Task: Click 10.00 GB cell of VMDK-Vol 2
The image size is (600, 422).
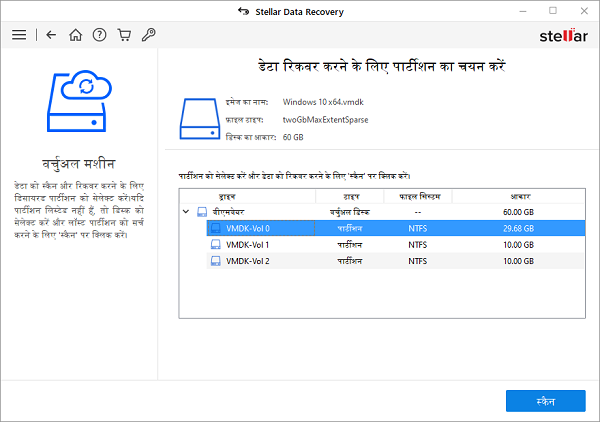Action: pos(518,261)
